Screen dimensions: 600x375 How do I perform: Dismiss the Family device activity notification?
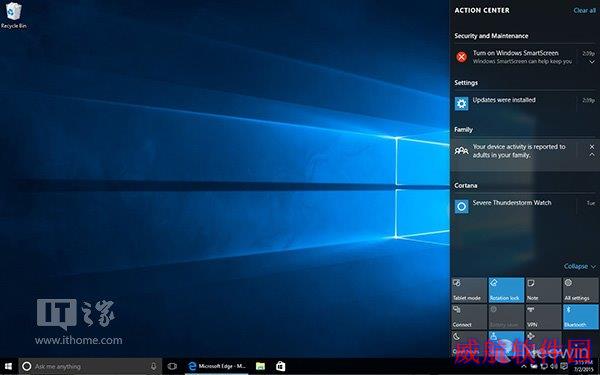coord(592,147)
